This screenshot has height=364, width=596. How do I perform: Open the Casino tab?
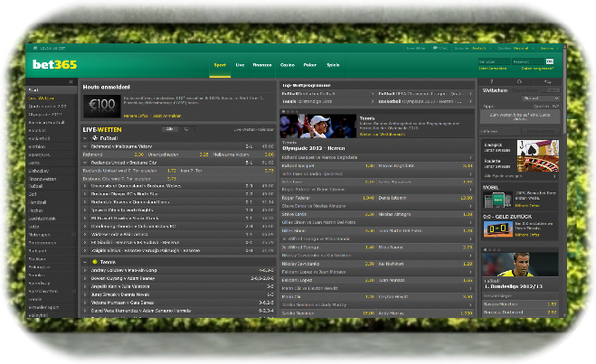coord(287,65)
